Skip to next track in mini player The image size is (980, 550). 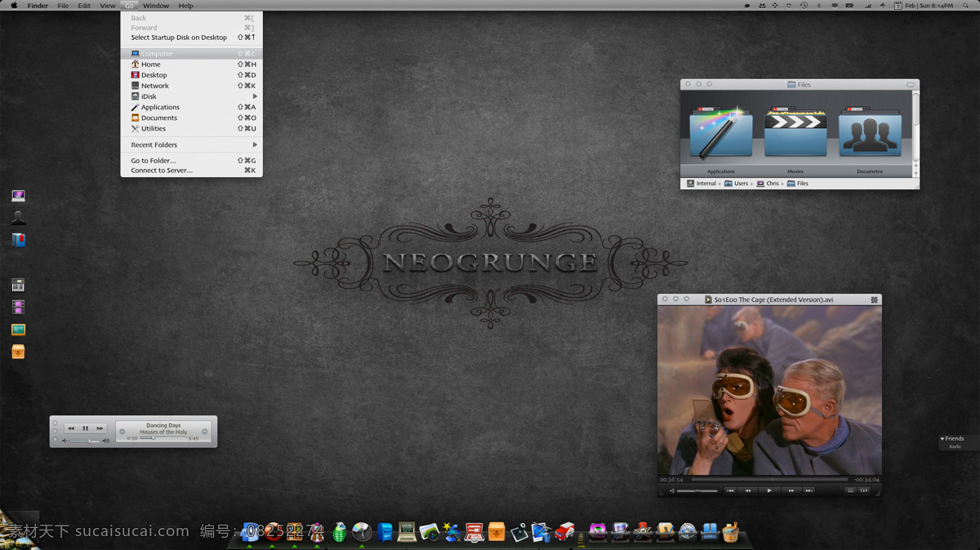100,428
